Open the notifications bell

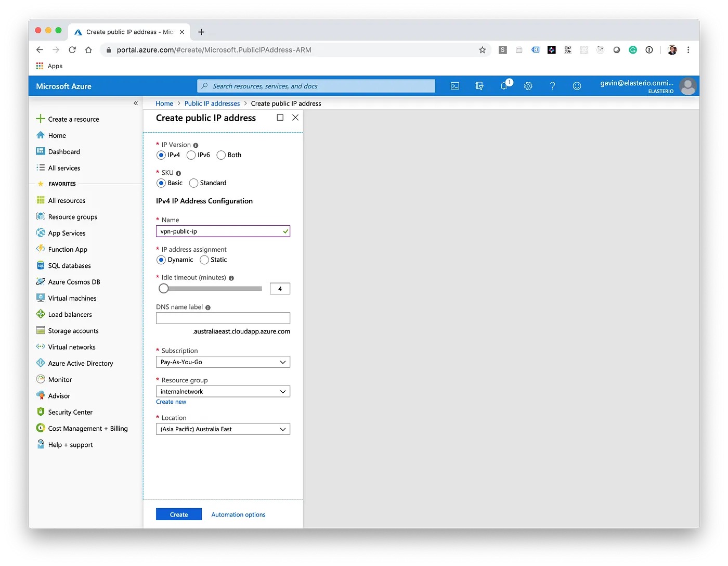tap(504, 86)
